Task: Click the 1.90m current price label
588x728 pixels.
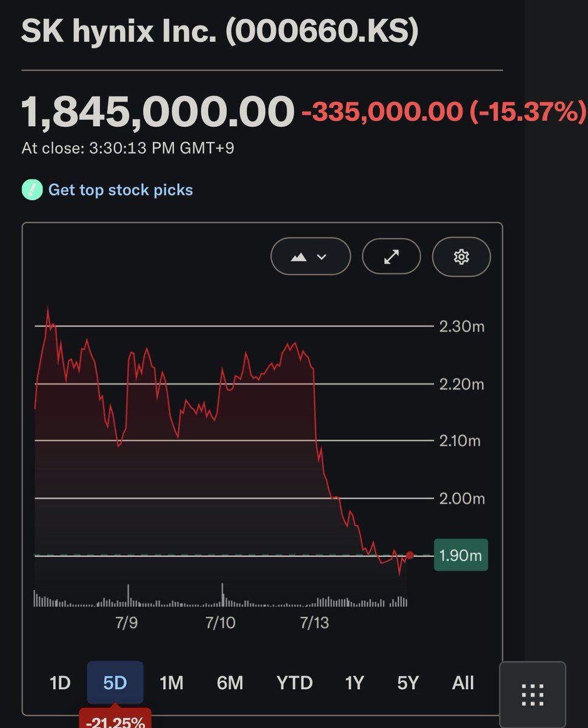Action: (461, 555)
